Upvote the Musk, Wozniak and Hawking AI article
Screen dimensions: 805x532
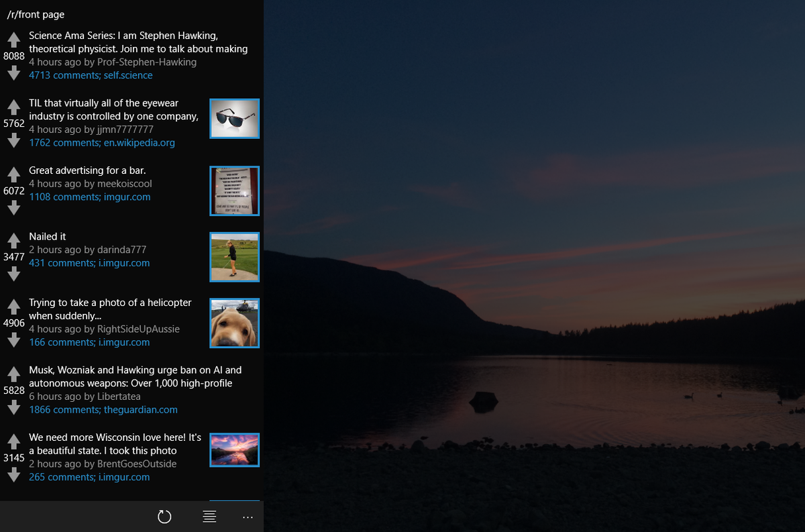(13, 373)
